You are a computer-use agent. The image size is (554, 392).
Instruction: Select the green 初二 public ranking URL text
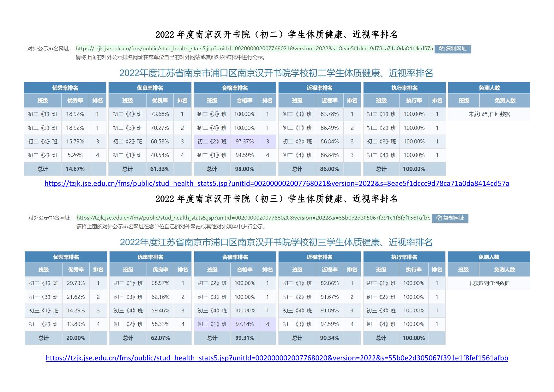254,48
